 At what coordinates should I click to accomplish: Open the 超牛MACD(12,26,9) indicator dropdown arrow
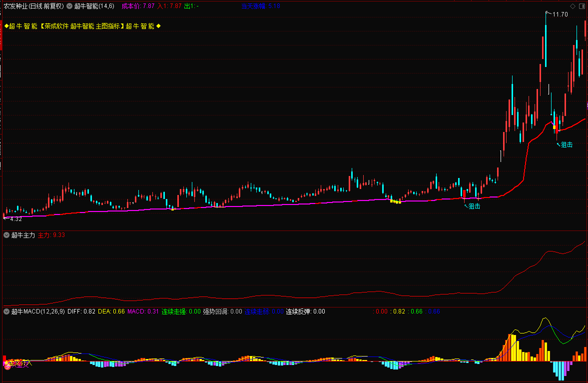pos(6,311)
